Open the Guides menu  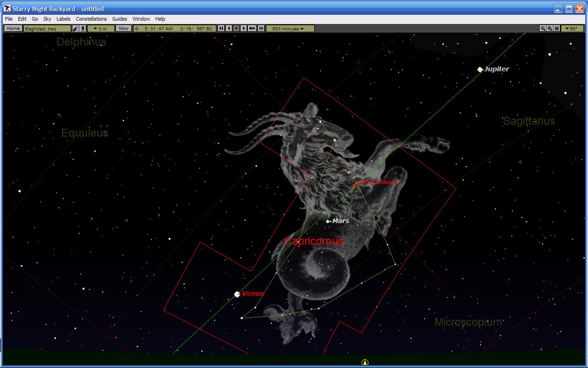119,19
